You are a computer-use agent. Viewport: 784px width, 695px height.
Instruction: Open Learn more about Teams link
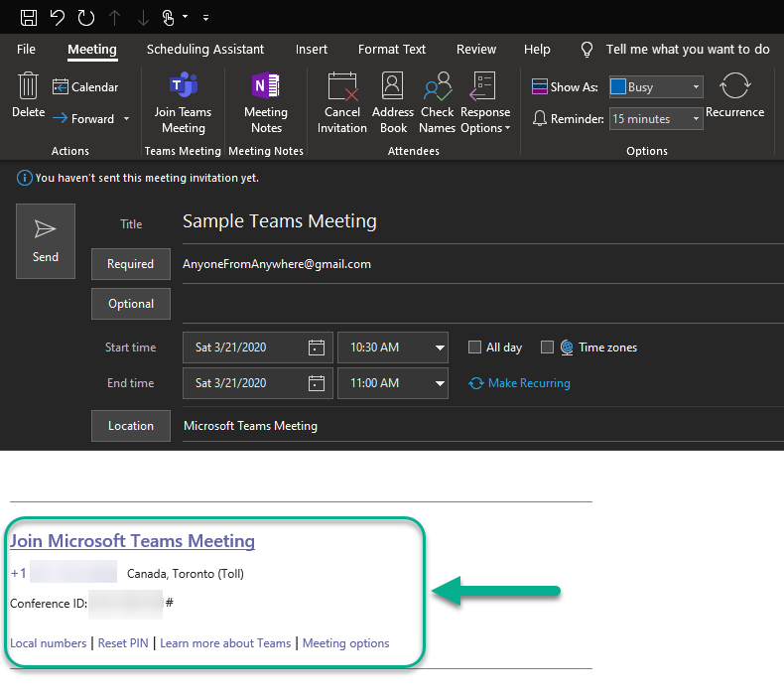click(225, 643)
